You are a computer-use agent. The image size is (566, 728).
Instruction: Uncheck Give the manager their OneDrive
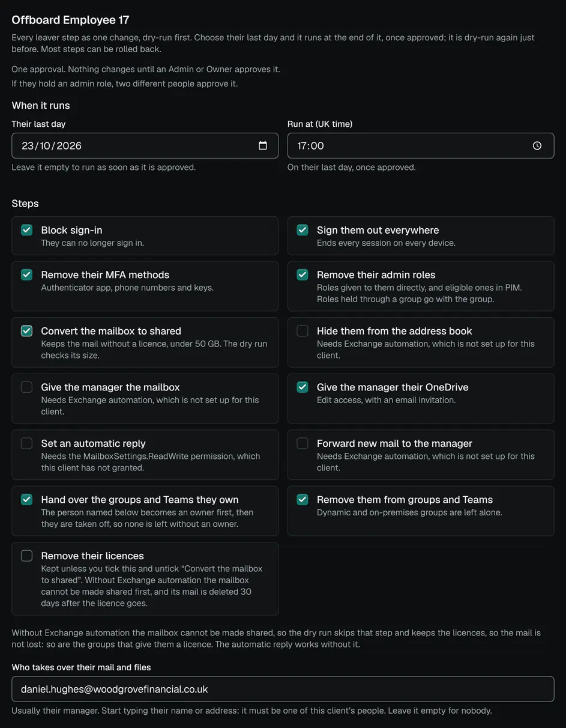pyautogui.click(x=303, y=387)
